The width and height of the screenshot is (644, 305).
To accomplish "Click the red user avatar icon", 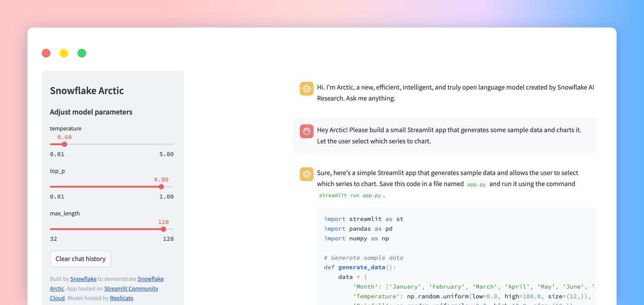I will point(307,131).
